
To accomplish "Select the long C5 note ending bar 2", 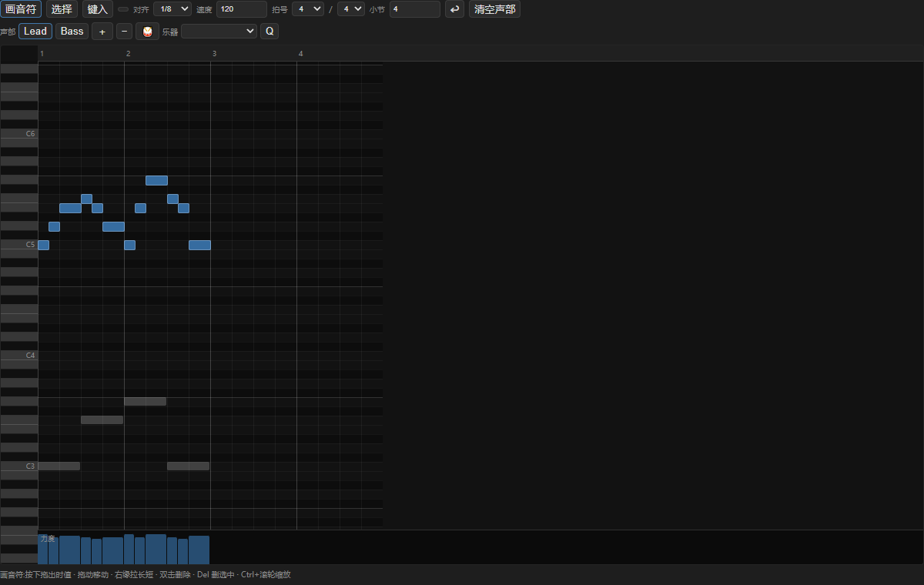I will (x=199, y=245).
